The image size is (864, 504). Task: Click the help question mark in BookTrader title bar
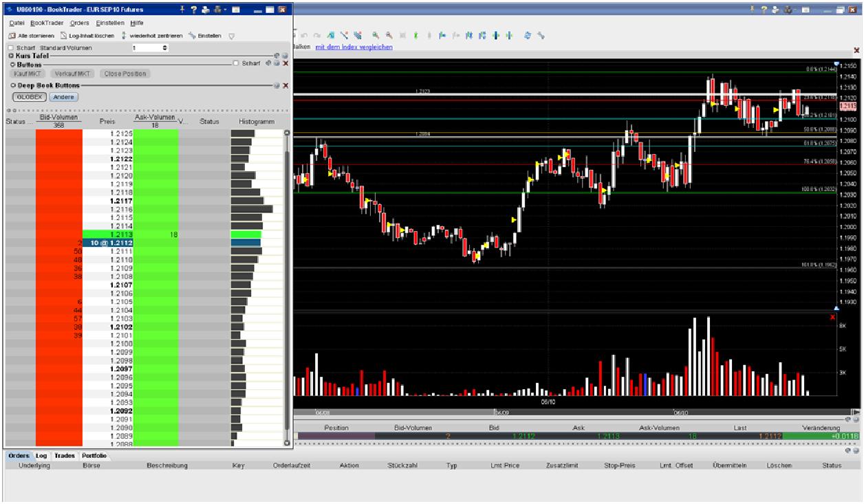(195, 10)
